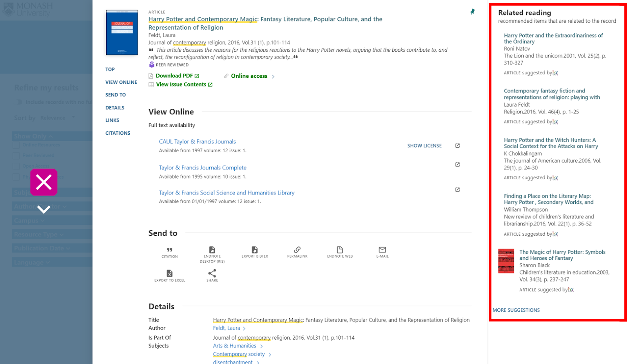Select Arts & Humanities subject link

coord(234,346)
